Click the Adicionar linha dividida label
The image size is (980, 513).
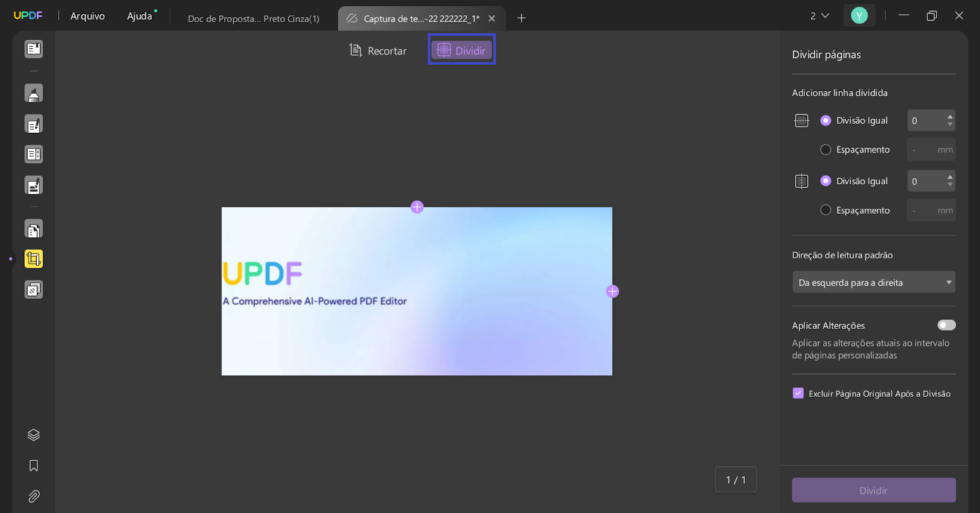pos(840,93)
